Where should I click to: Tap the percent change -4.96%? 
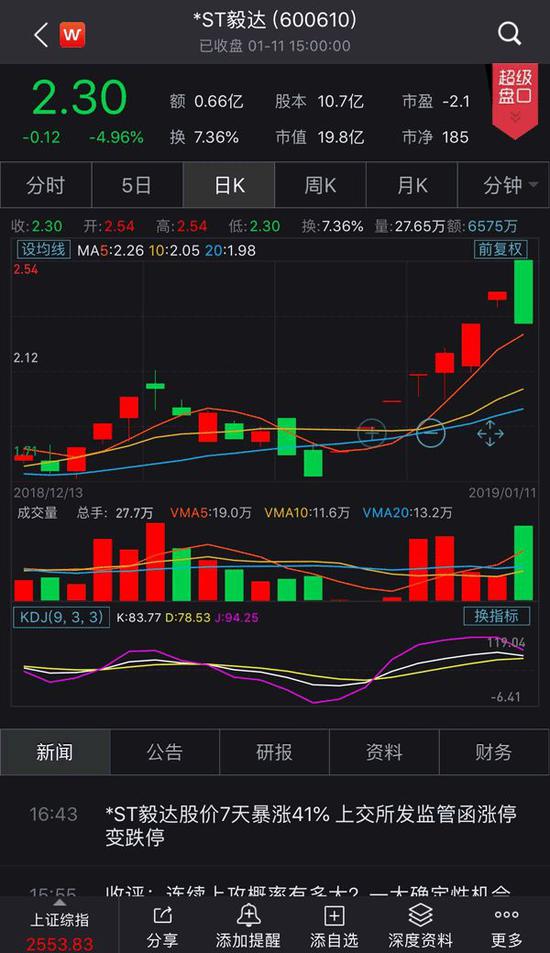click(x=116, y=137)
